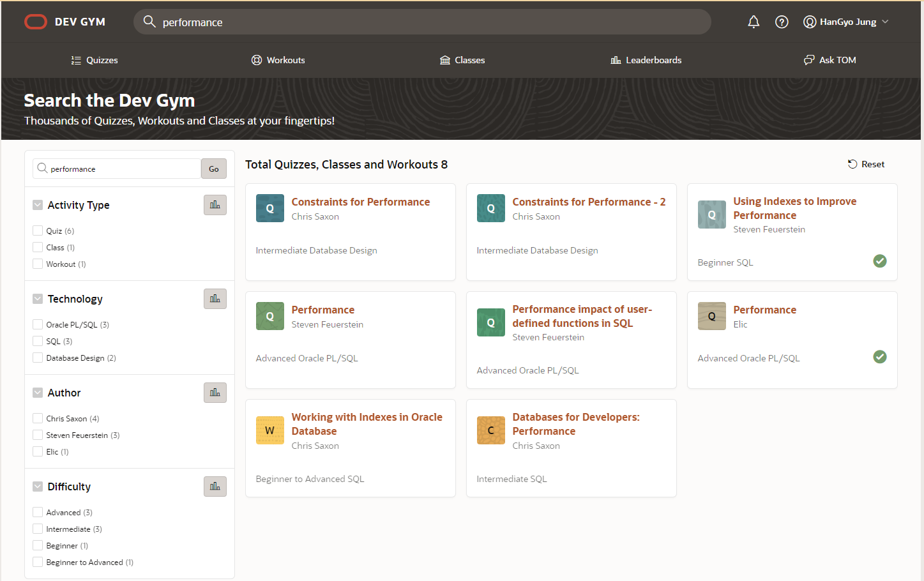The height and width of the screenshot is (581, 924).
Task: Click 'Intermediate SQL' on the Databases for Developers card
Action: point(511,479)
